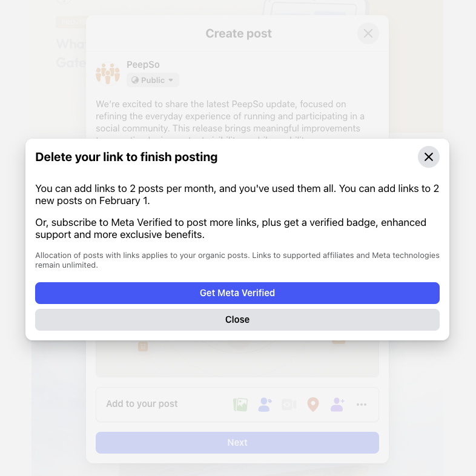The width and height of the screenshot is (476, 476).
Task: Select the live video camera icon
Action: point(289,405)
